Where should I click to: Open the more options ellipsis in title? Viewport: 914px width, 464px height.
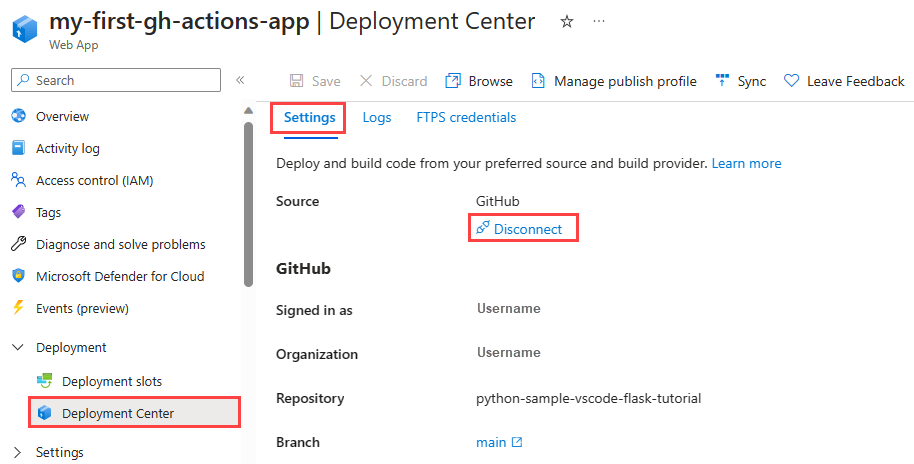pyautogui.click(x=598, y=21)
